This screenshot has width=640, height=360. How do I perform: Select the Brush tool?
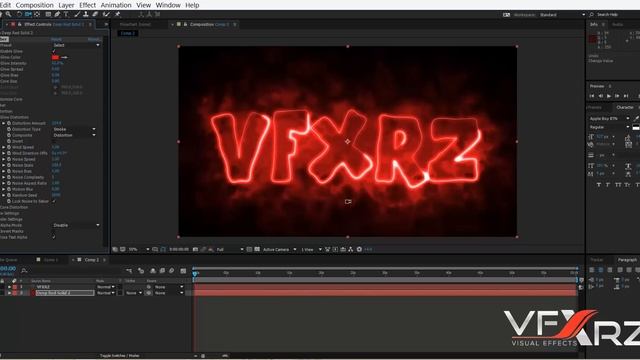(77, 14)
